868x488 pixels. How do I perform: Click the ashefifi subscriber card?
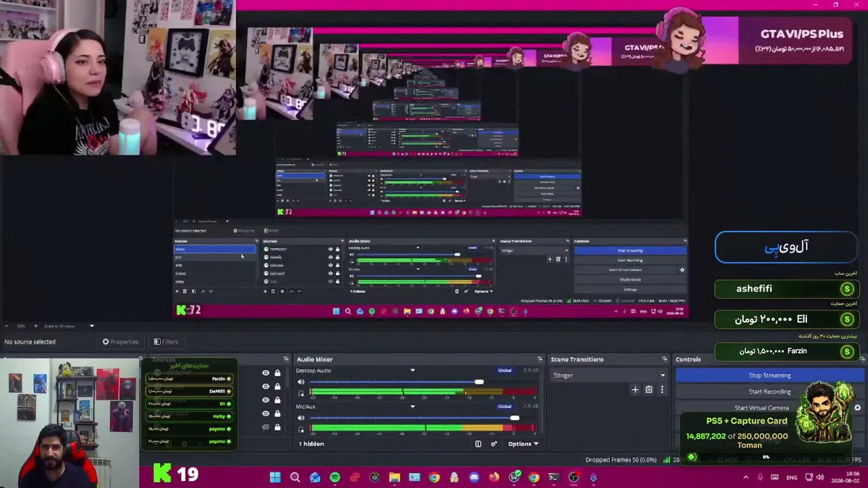787,289
